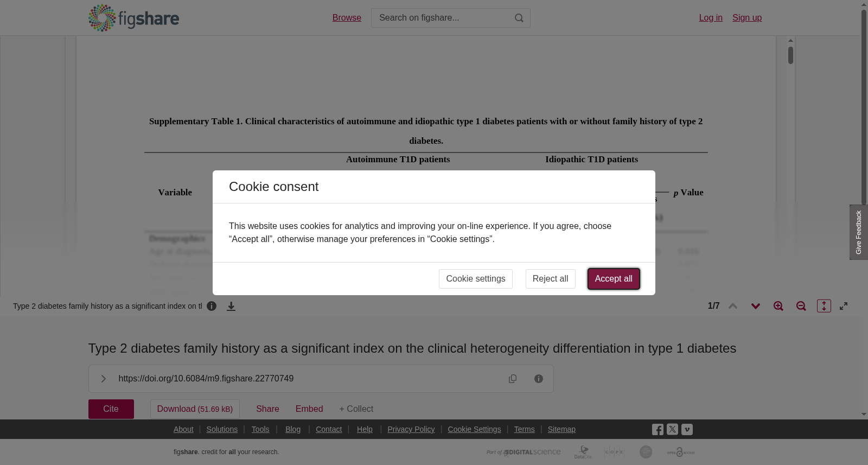Screen dimensions: 868x465
Task: Enter fullscreen mode for the viewer
Action: (x=844, y=306)
